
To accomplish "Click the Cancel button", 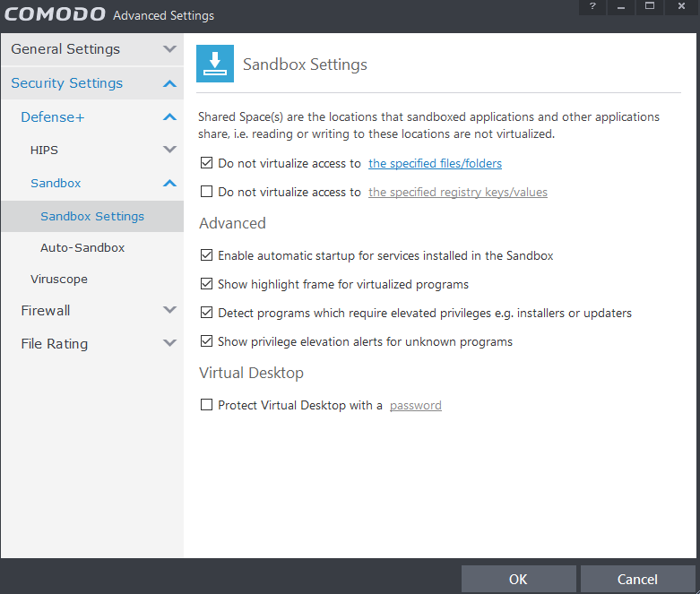I will 637,579.
